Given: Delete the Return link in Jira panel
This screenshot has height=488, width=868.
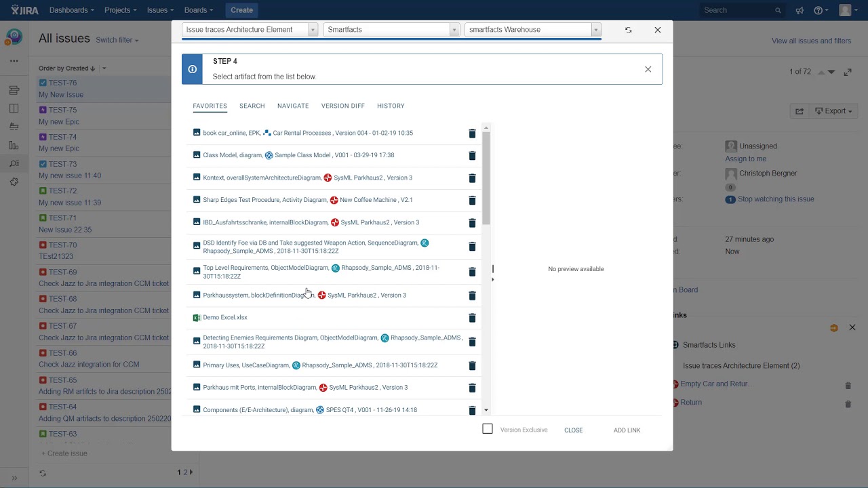Looking at the screenshot, I should 848,404.
